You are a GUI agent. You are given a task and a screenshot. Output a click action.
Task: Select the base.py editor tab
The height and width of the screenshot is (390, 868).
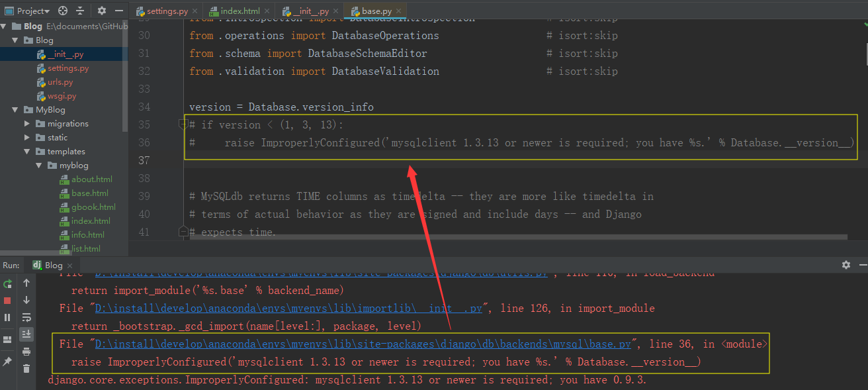pyautogui.click(x=376, y=11)
